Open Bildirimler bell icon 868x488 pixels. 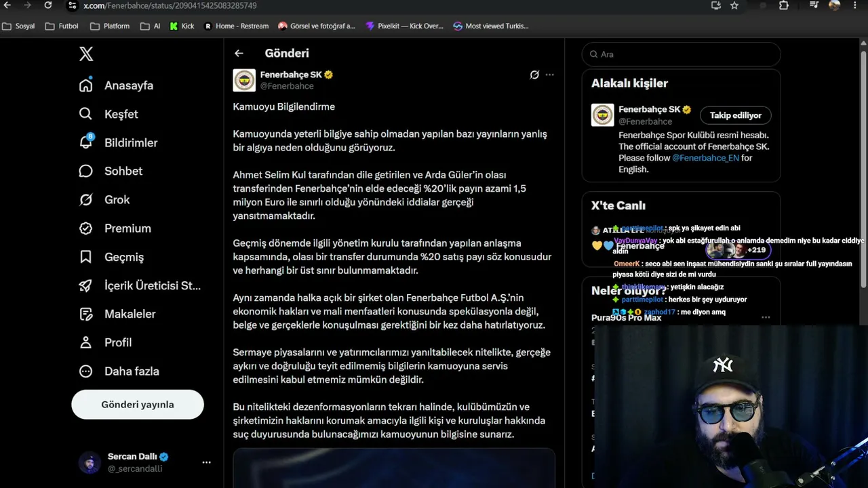point(86,142)
